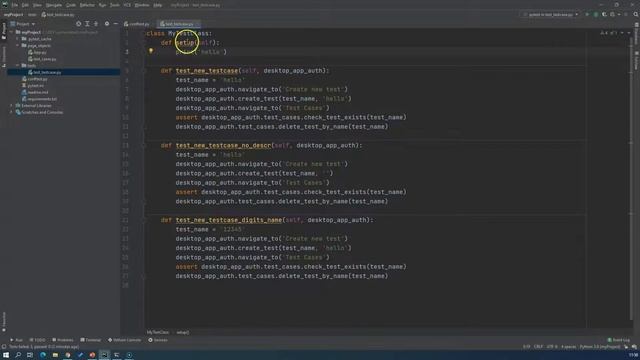This screenshot has height=360, width=640.
Task: Open the TODO tool window tab
Action: pyautogui.click(x=38, y=340)
